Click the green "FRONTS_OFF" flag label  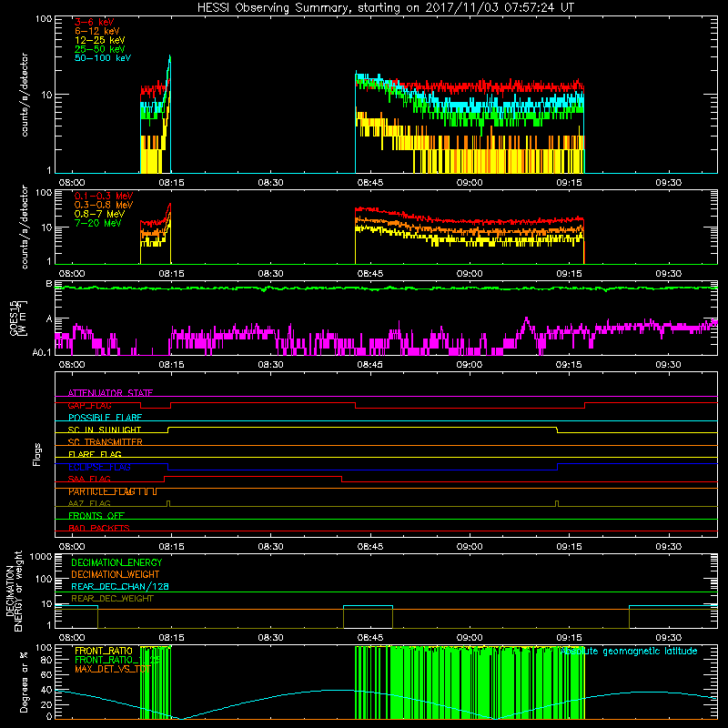pos(96,516)
